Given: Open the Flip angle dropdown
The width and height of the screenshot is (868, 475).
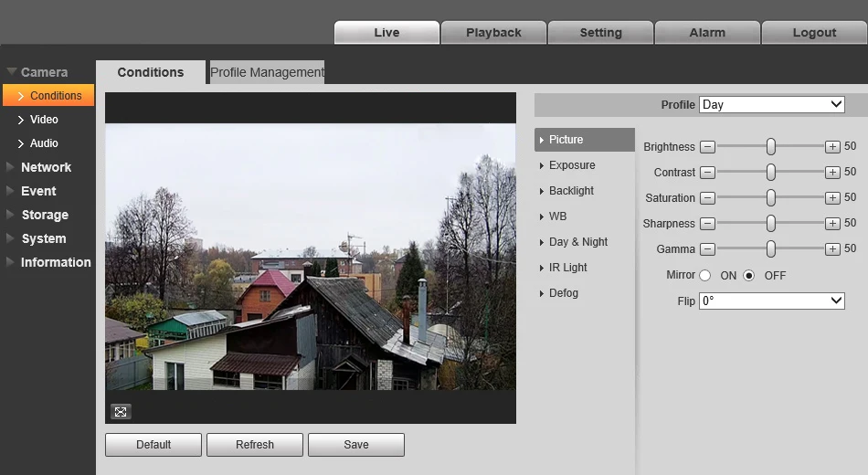Looking at the screenshot, I should point(772,301).
